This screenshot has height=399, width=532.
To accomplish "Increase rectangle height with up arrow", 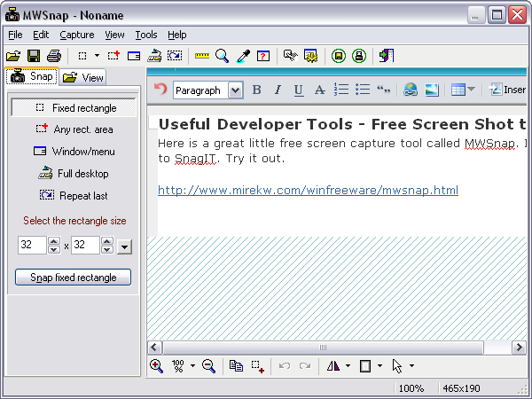I will click(107, 241).
